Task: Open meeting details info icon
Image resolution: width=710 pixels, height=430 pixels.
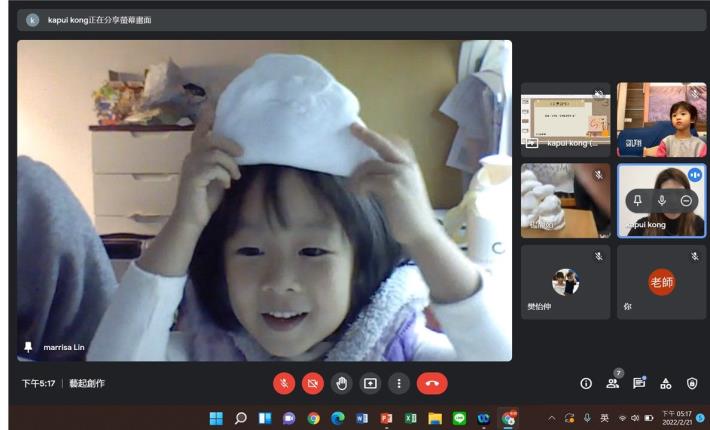Action: click(586, 383)
